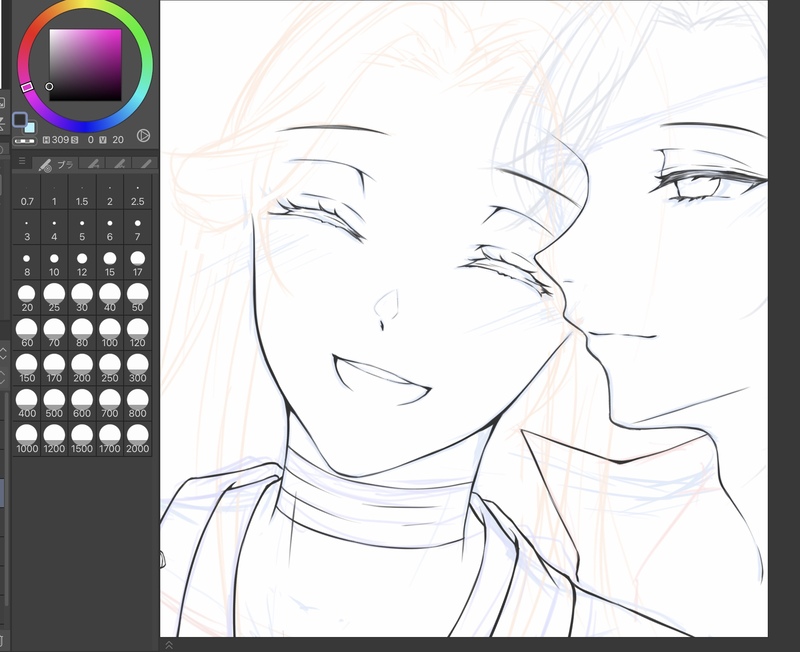Switch brush size to 700

(110, 404)
